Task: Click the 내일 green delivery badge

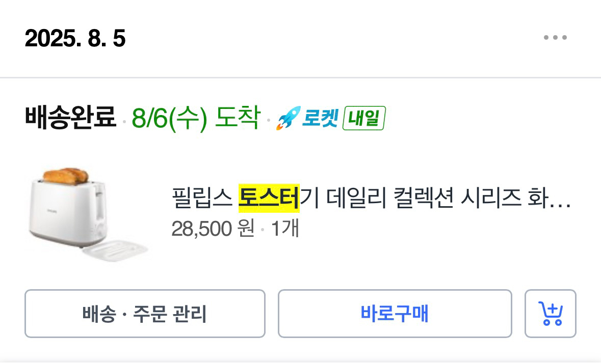Action: click(363, 119)
